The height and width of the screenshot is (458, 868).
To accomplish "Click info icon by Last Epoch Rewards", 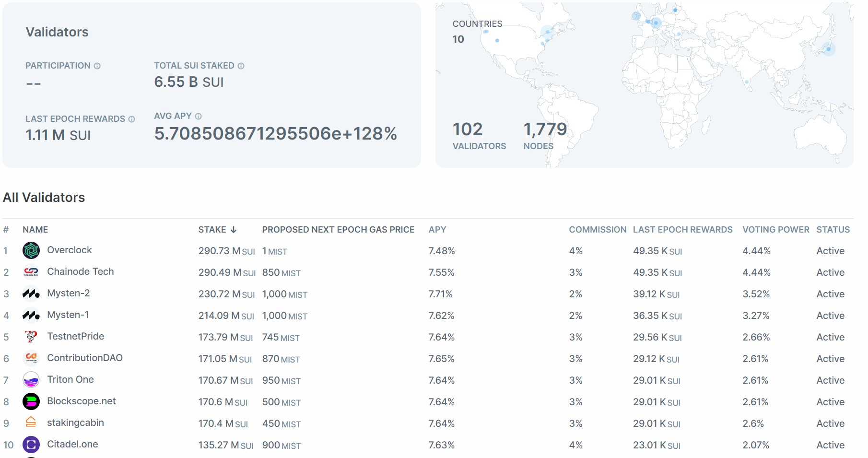I will (x=131, y=119).
